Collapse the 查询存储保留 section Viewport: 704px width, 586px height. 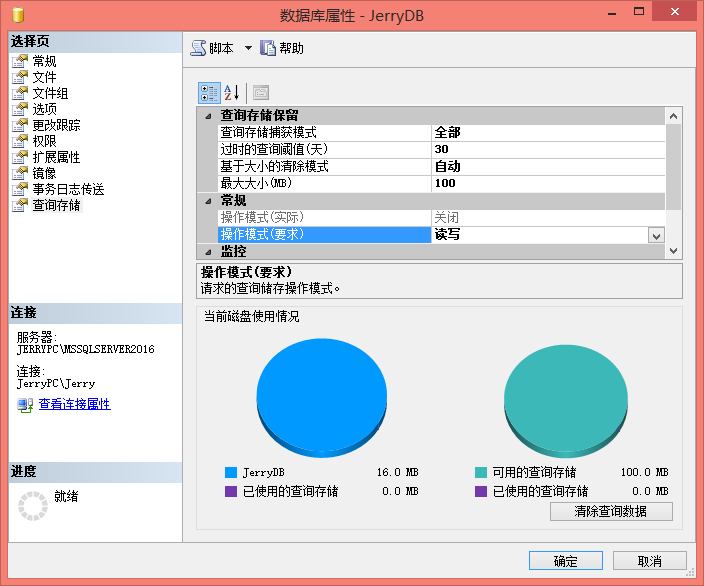click(x=208, y=116)
